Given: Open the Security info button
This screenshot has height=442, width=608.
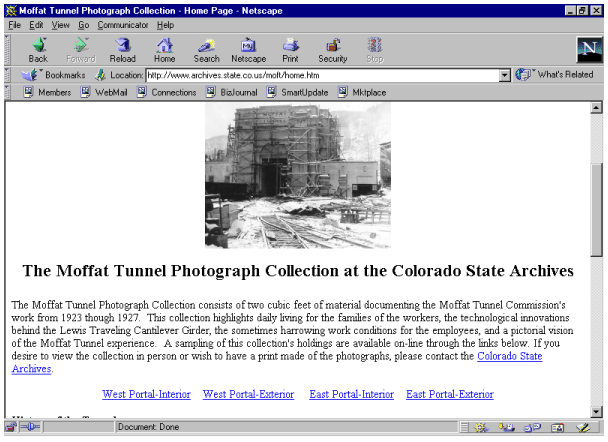Looking at the screenshot, I should pyautogui.click(x=333, y=50).
